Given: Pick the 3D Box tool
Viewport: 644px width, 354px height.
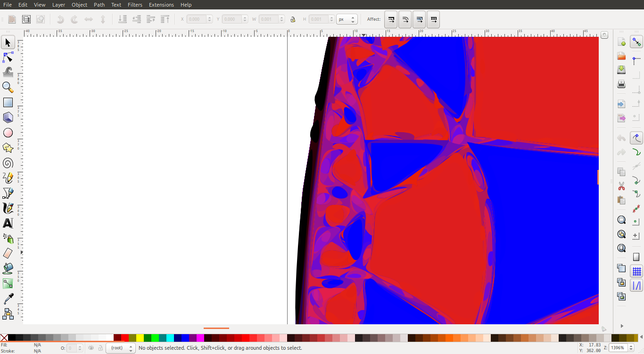Looking at the screenshot, I should tap(8, 118).
